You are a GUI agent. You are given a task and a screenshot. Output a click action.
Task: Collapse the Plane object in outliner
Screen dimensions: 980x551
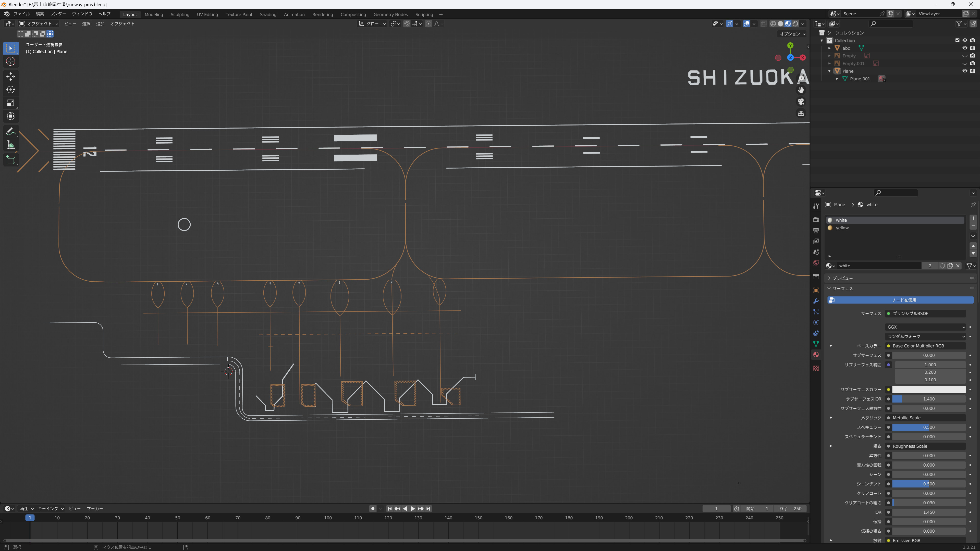click(x=829, y=71)
